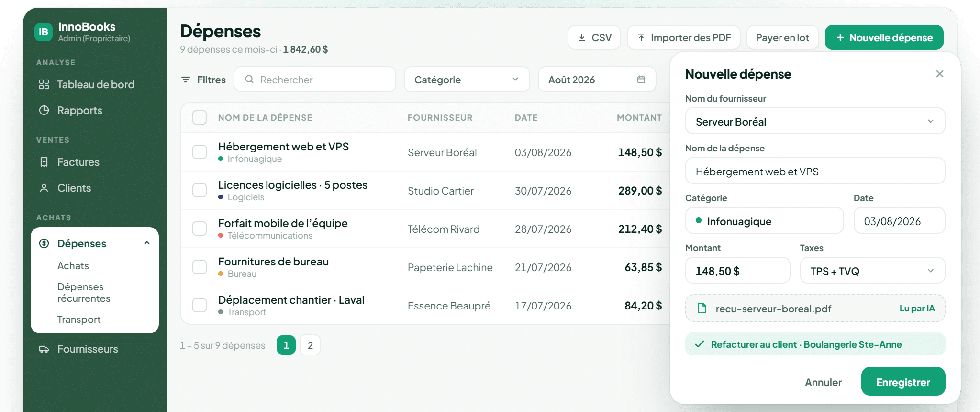Toggle Refacturer au client Boulangerie Ste-Anne
Image resolution: width=980 pixels, height=412 pixels.
pos(815,344)
